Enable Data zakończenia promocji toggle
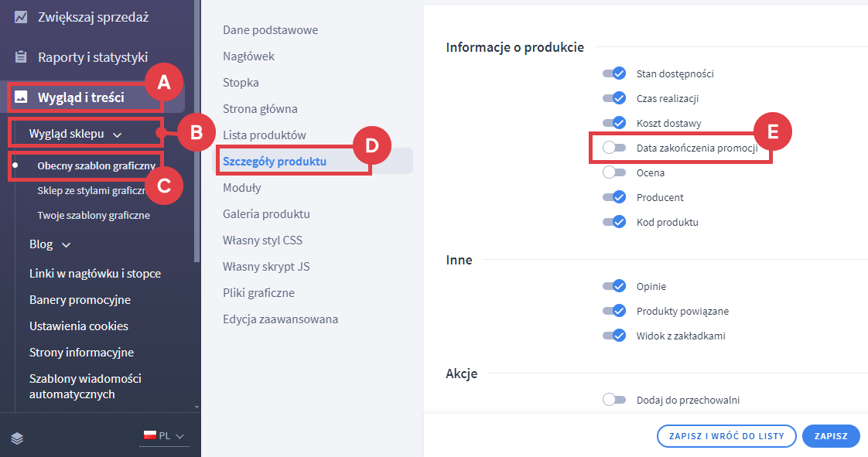868x457 pixels. click(613, 148)
